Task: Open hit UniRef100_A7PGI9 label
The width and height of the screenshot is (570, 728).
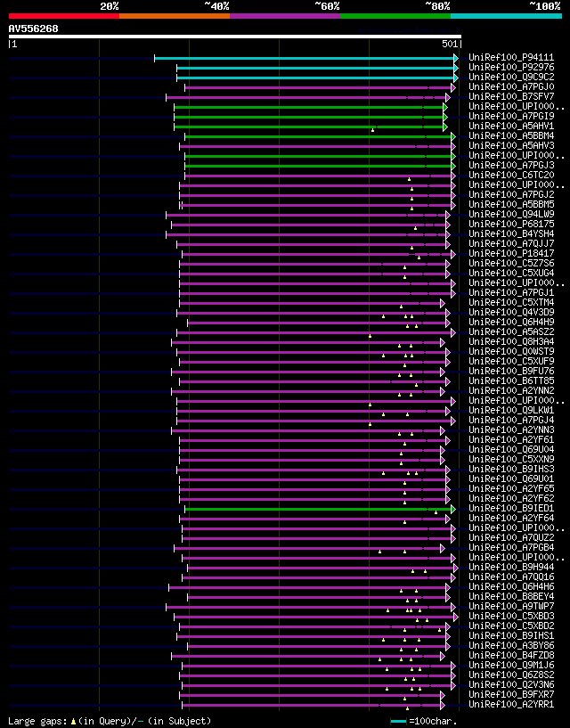Action: [x=511, y=116]
